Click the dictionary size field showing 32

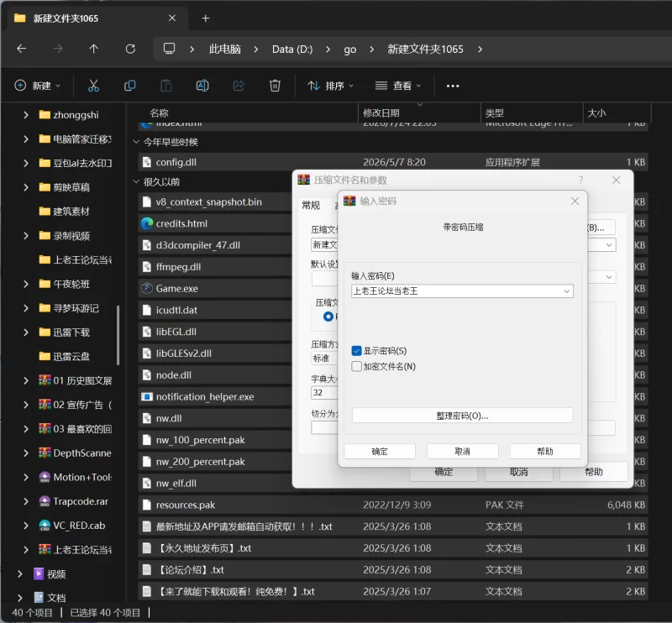tap(324, 392)
